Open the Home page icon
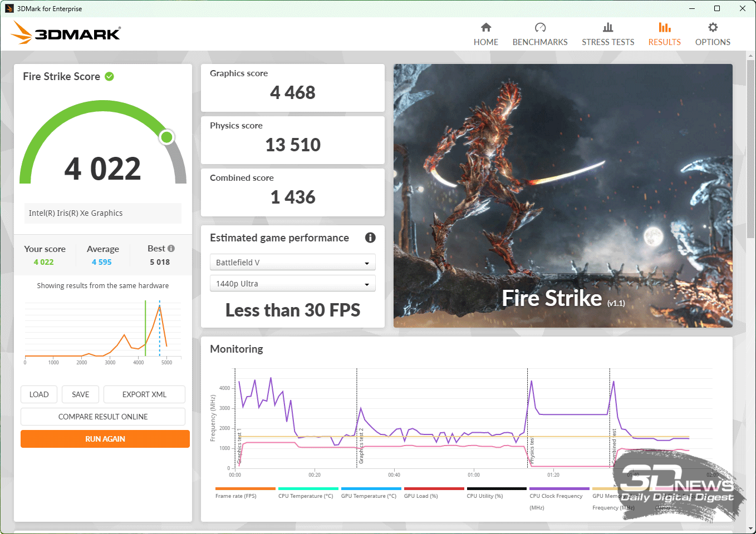 click(486, 27)
